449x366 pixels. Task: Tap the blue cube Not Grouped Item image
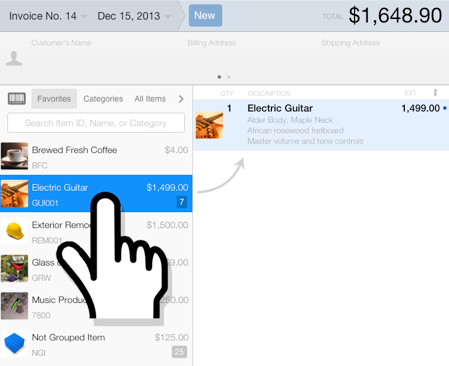(14, 343)
